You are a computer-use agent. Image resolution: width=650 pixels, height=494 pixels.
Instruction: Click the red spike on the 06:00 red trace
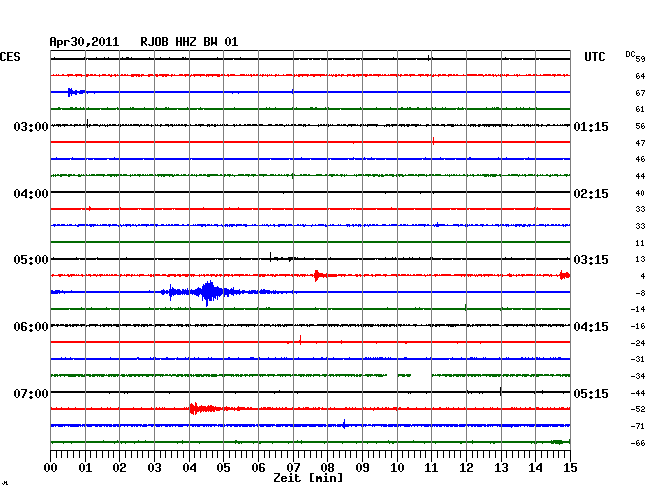[300, 340]
